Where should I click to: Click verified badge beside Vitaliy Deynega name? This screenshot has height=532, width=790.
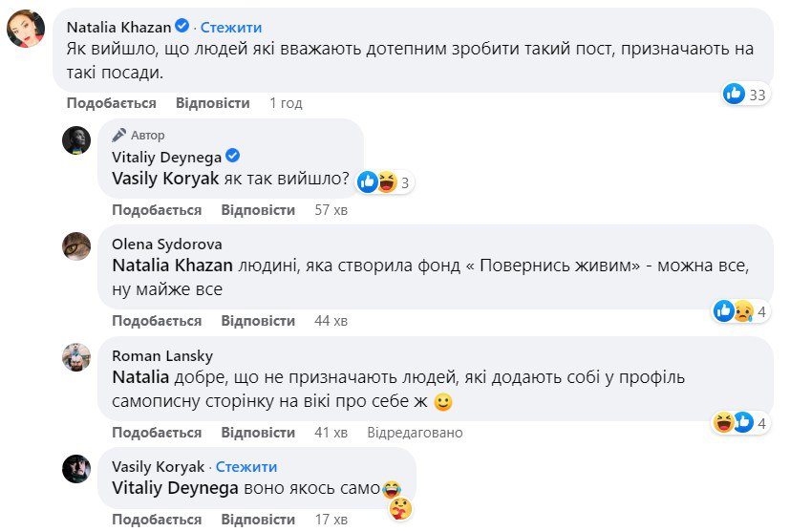232,156
